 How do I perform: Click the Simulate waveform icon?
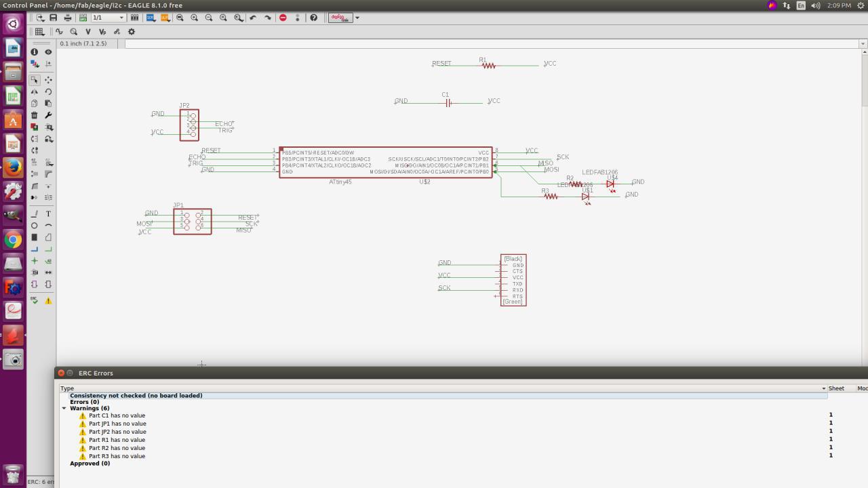coord(59,31)
